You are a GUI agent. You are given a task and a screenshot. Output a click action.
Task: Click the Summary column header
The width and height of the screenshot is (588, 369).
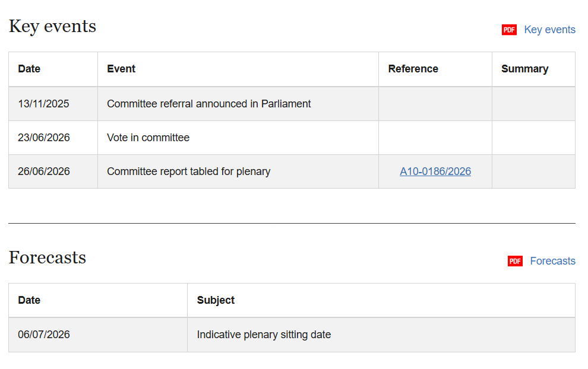[x=524, y=69]
